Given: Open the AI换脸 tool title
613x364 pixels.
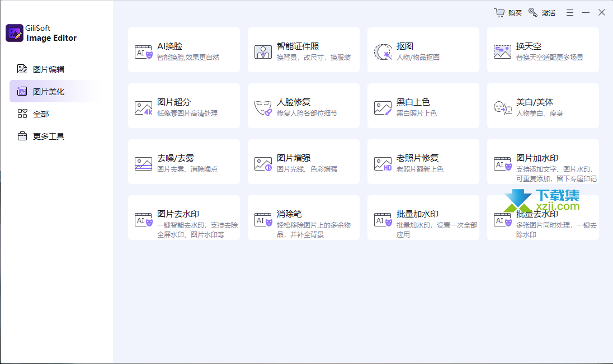Looking at the screenshot, I should 169,46.
